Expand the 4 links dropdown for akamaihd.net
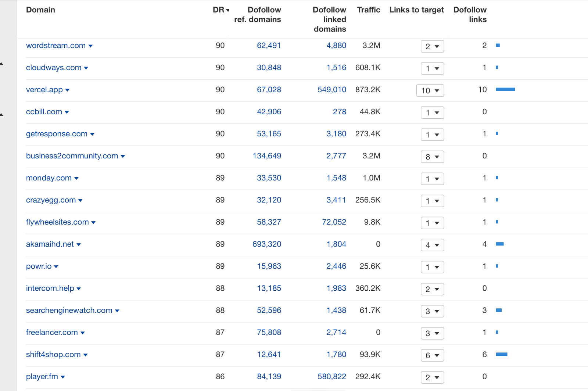 (432, 245)
